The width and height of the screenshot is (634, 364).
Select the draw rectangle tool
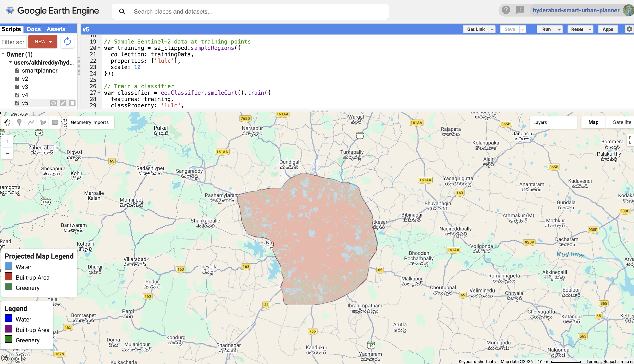pyautogui.click(x=55, y=122)
